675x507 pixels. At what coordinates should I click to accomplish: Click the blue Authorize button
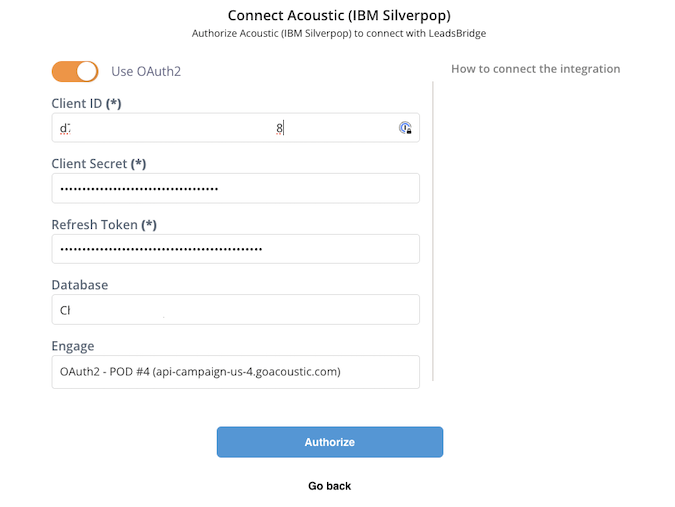[330, 442]
